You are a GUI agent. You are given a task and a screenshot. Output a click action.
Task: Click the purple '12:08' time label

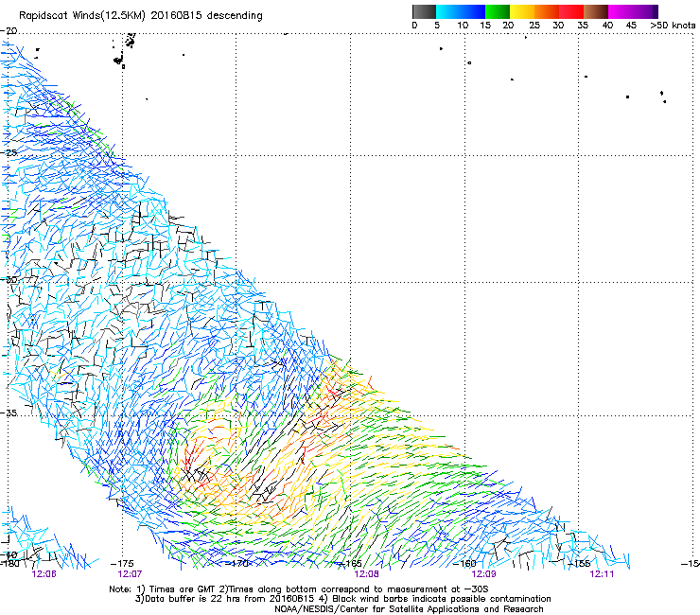[366, 574]
